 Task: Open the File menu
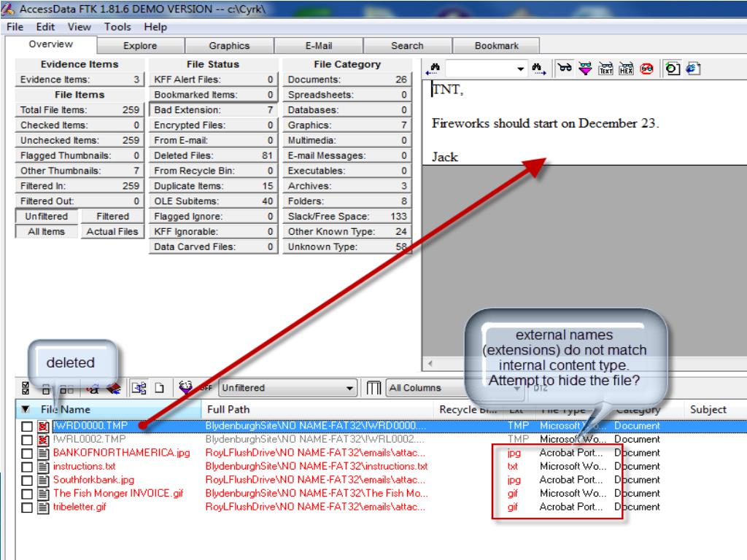15,27
